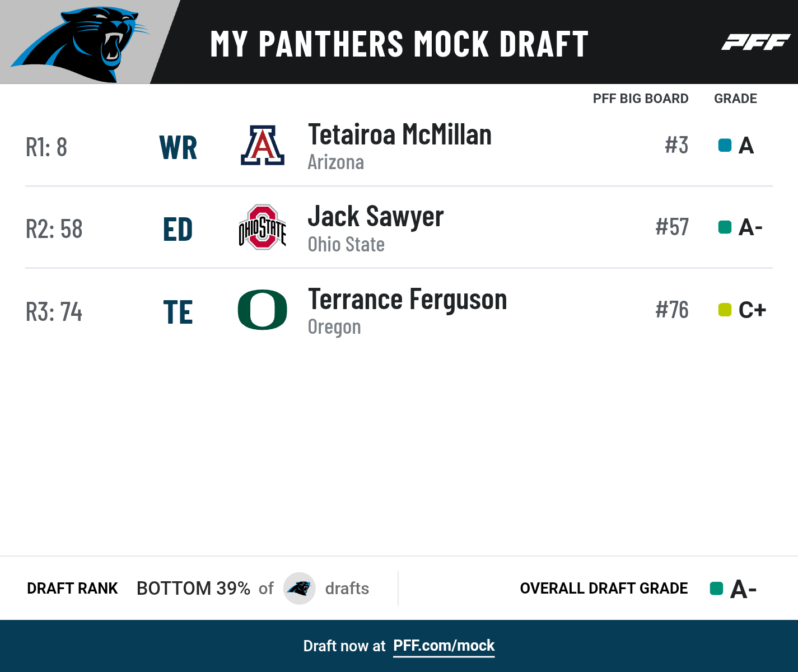Click the yellow C+ grade color swatch

pos(725,310)
